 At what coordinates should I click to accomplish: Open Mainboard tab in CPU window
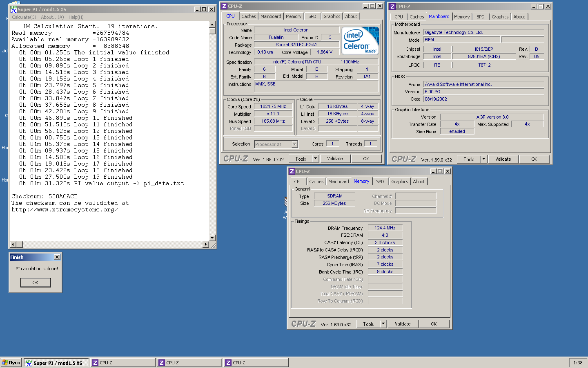tap(271, 16)
